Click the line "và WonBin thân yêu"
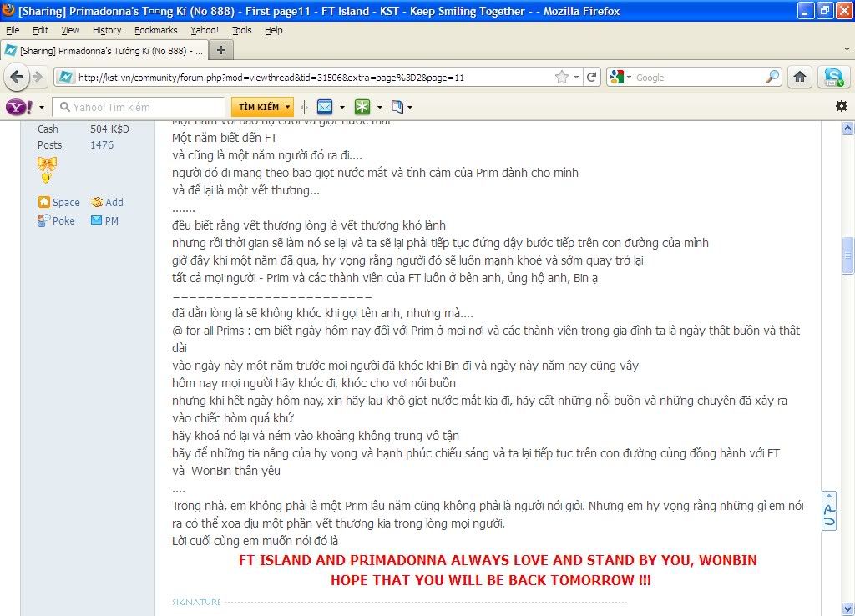 tap(226, 471)
